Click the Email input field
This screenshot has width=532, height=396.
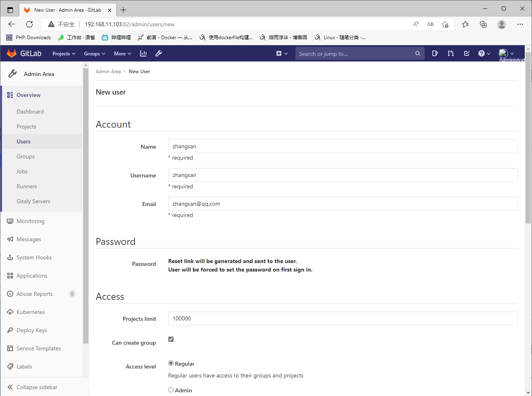point(343,204)
